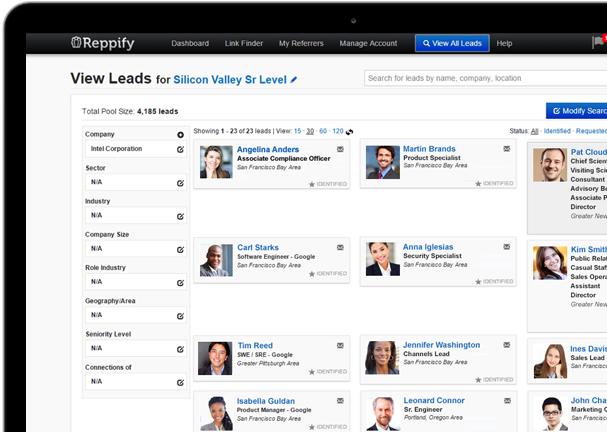Show 60 leads per page
Image resolution: width=607 pixels, height=432 pixels.
(323, 131)
